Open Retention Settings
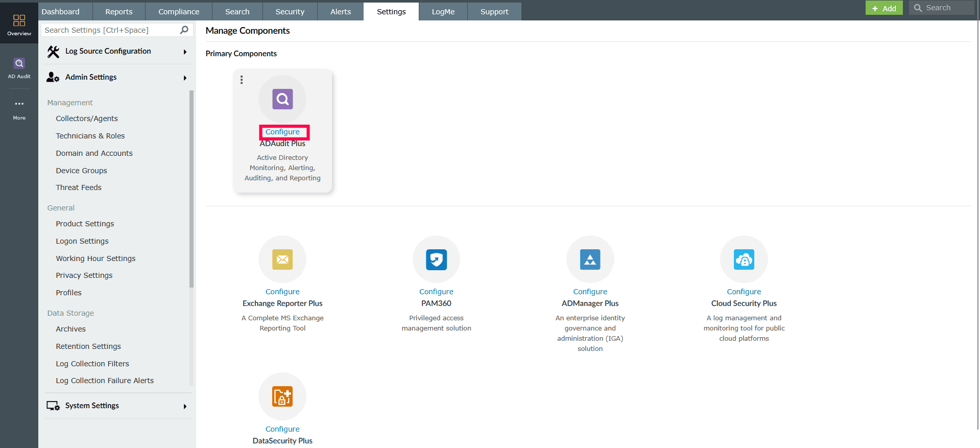Viewport: 980px width, 448px height. click(x=88, y=346)
